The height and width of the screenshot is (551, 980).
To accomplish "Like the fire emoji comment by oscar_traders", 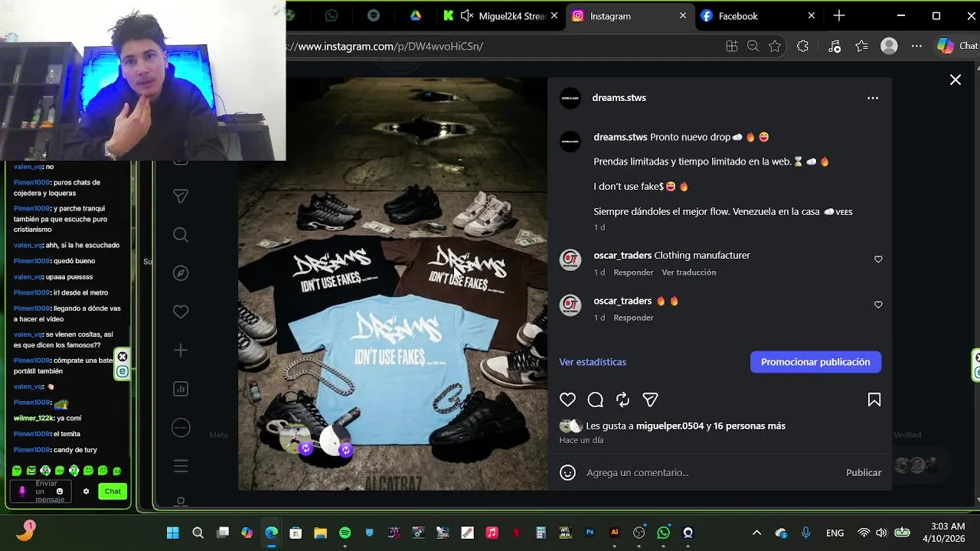I will (x=878, y=305).
